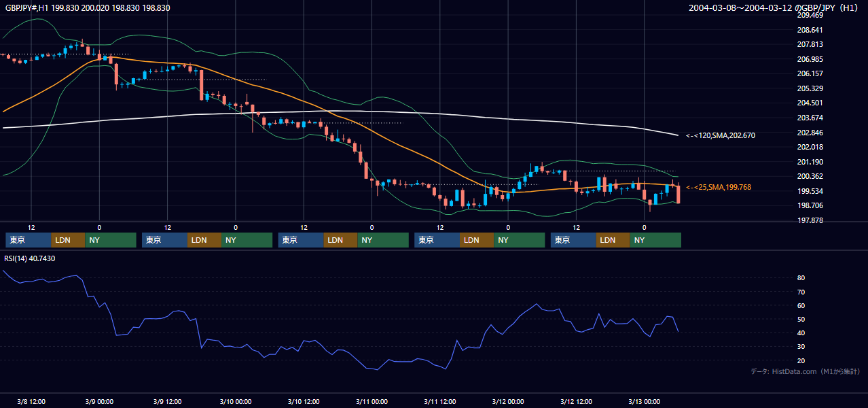Click the 3/8 東京 session box
868x408 pixels.
[x=29, y=240]
